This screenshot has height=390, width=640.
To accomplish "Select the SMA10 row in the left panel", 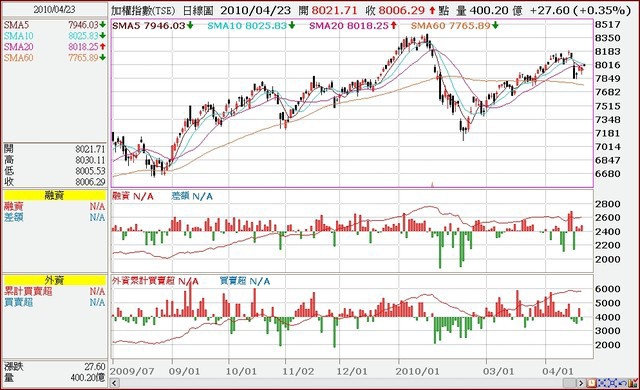I will coord(54,36).
